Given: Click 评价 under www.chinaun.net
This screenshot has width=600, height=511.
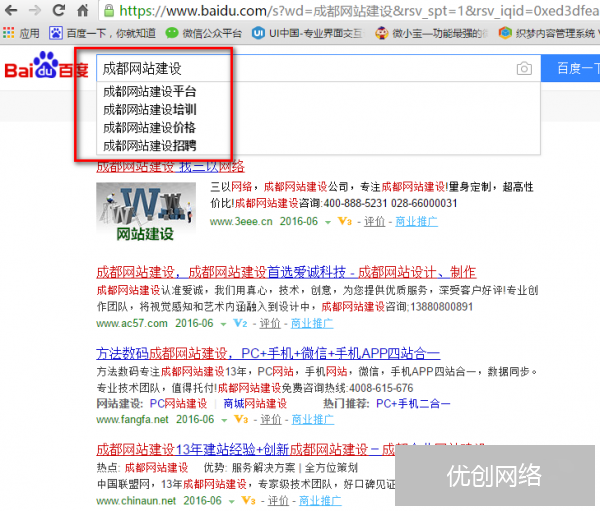Looking at the screenshot, I should click(x=278, y=500).
